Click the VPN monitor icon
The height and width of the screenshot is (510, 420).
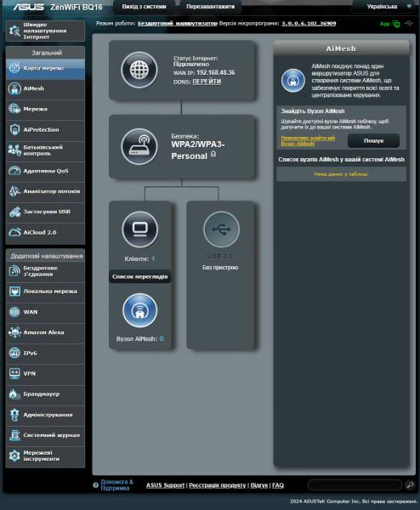point(14,373)
